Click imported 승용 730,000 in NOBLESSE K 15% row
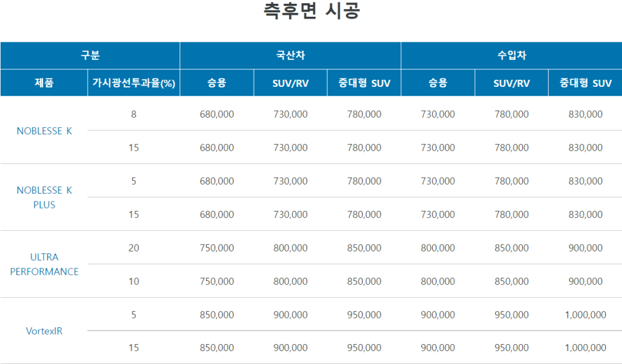This screenshot has width=622, height=364. [438, 148]
